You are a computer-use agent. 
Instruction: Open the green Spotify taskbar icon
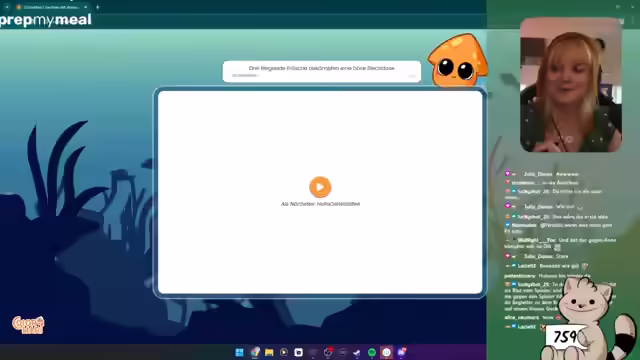point(371,352)
